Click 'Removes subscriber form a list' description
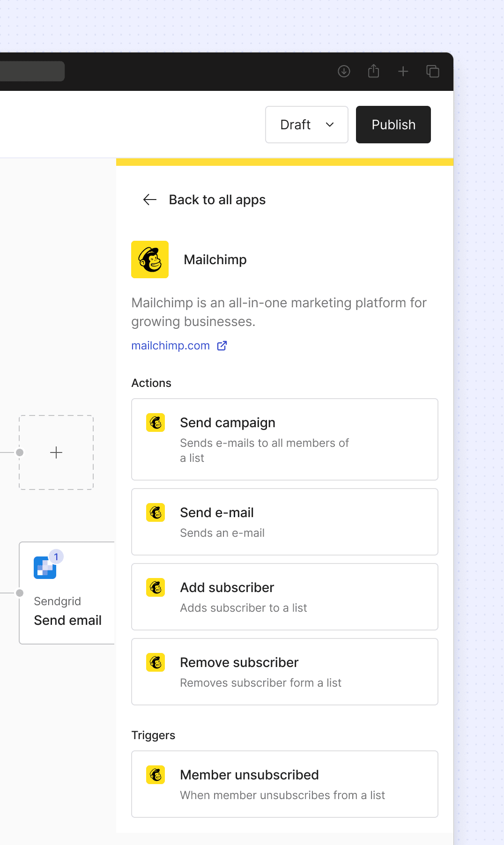Viewport: 504px width, 845px height. tap(261, 683)
